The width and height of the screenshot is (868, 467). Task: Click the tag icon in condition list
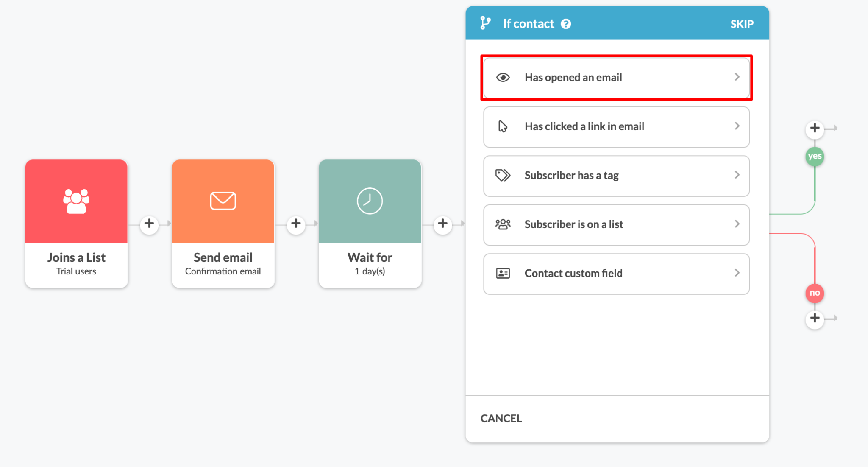pos(503,175)
